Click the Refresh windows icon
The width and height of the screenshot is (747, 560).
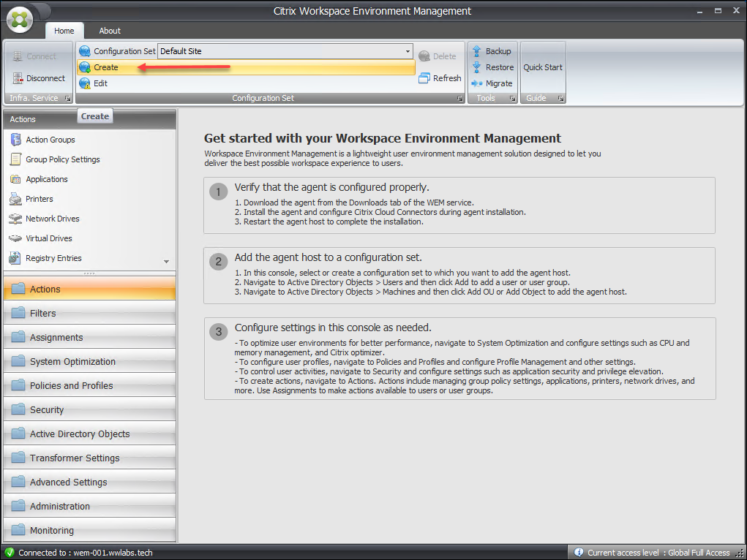pos(424,78)
